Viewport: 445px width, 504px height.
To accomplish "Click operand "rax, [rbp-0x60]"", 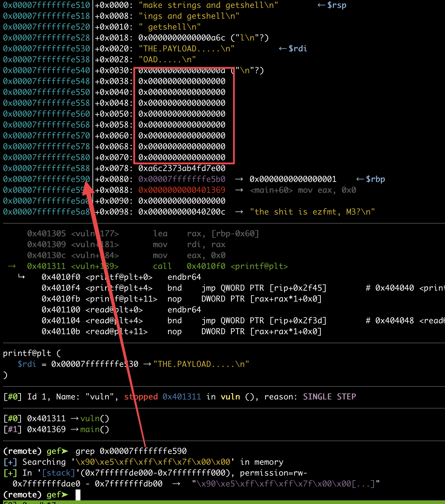I will click(x=223, y=234).
